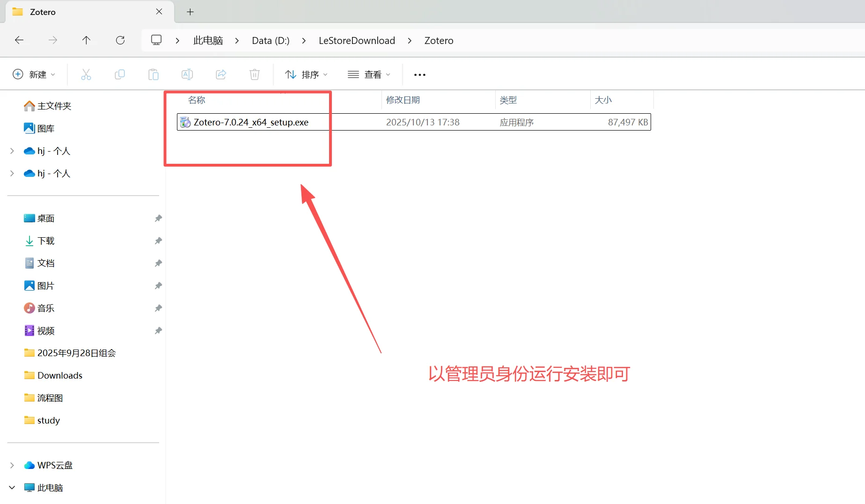
Task: Click Zotero in the address breadcrumb
Action: click(x=439, y=41)
